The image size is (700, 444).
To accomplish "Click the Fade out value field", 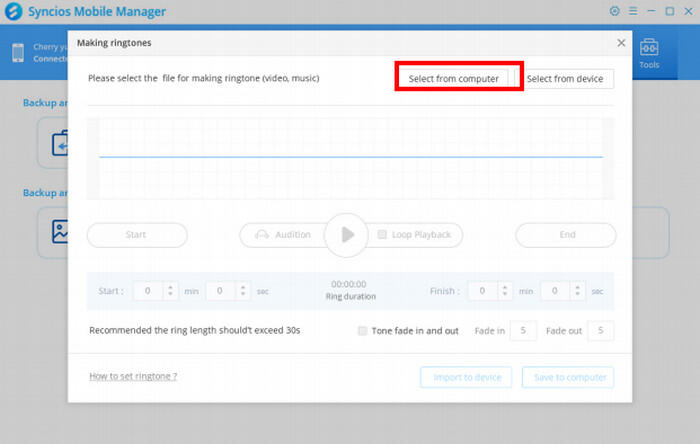I will [600, 331].
